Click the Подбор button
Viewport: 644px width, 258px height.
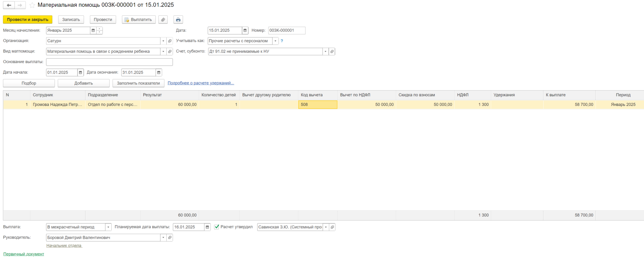click(x=29, y=83)
